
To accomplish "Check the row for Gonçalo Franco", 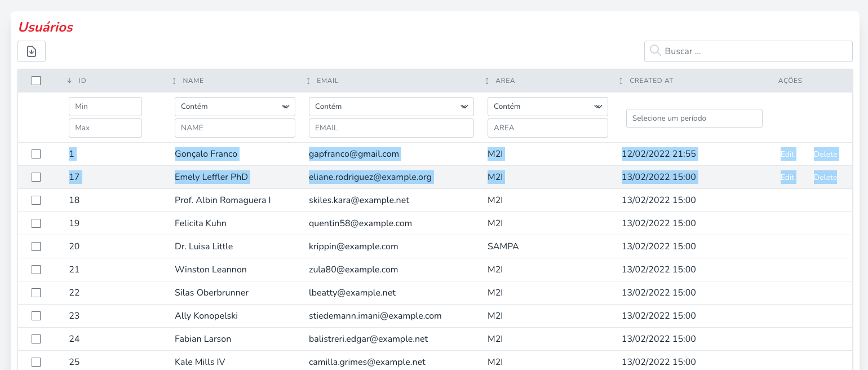I will coord(36,154).
